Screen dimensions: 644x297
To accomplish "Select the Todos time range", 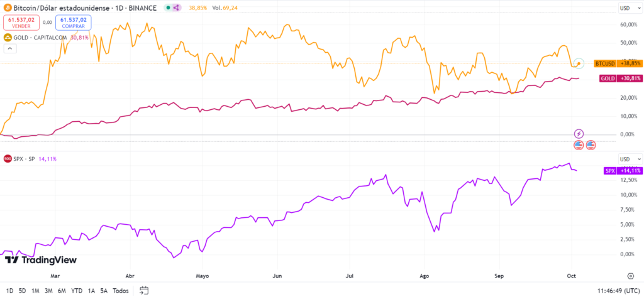I will click(x=121, y=291).
